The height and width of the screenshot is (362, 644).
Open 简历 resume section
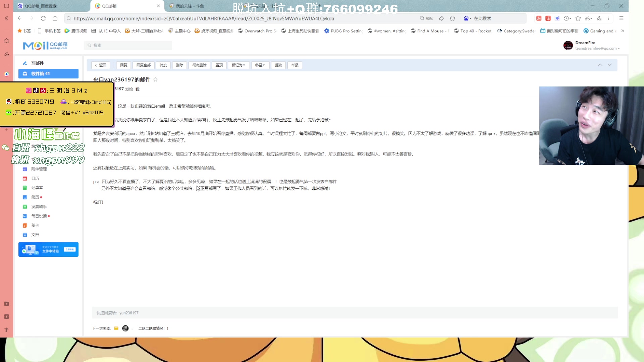click(35, 197)
